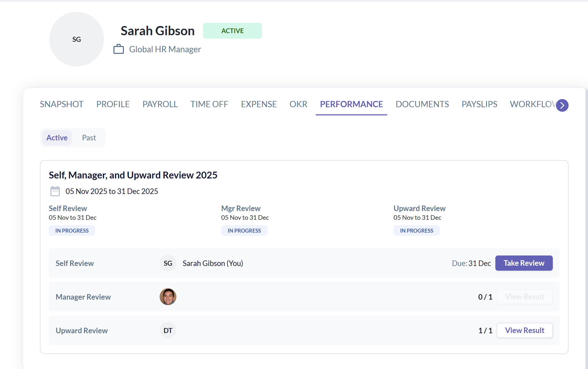Image resolution: width=588 pixels, height=369 pixels.
Task: Open the Snapshot tab
Action: (61, 104)
